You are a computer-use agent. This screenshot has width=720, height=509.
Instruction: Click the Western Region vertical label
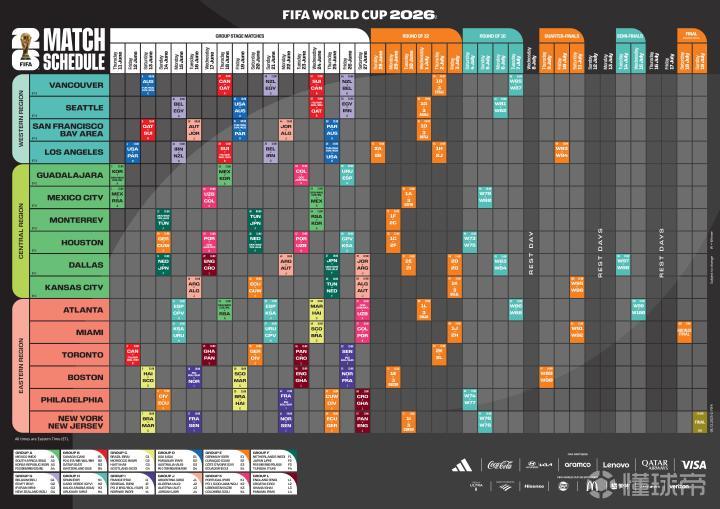coord(21,119)
